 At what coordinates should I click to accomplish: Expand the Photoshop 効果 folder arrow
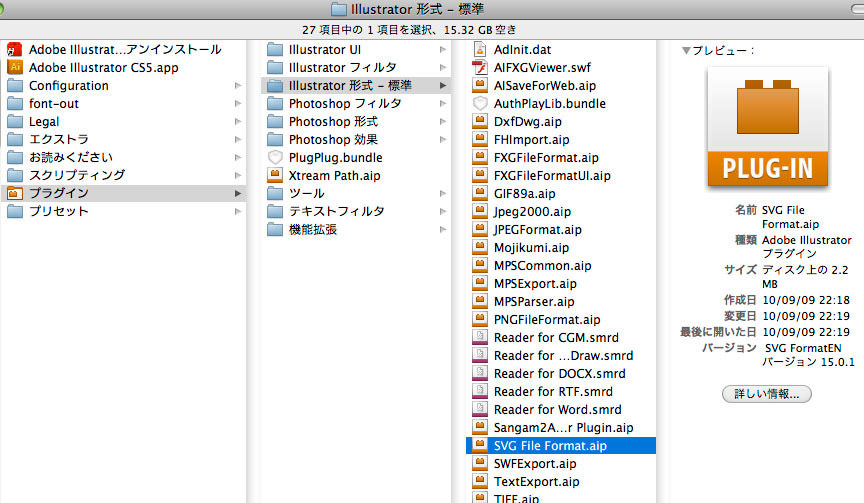(x=442, y=139)
